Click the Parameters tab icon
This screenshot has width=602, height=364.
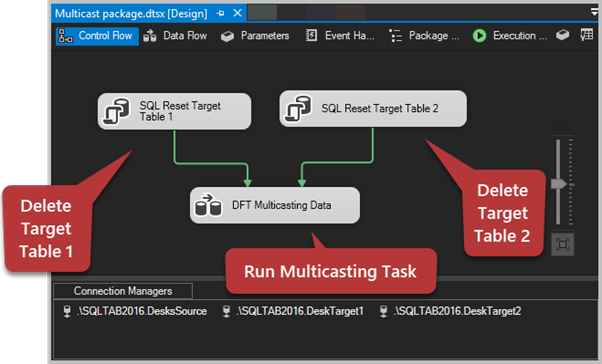click(x=227, y=36)
